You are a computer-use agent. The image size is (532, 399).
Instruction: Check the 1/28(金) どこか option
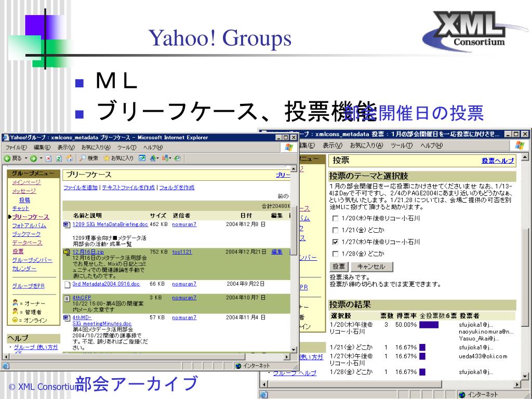[335, 254]
